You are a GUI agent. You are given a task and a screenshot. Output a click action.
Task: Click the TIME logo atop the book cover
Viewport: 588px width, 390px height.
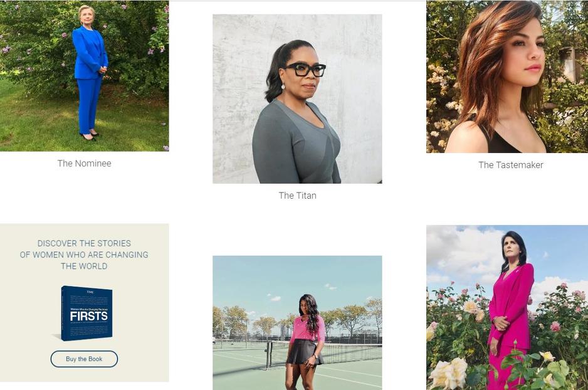point(90,292)
